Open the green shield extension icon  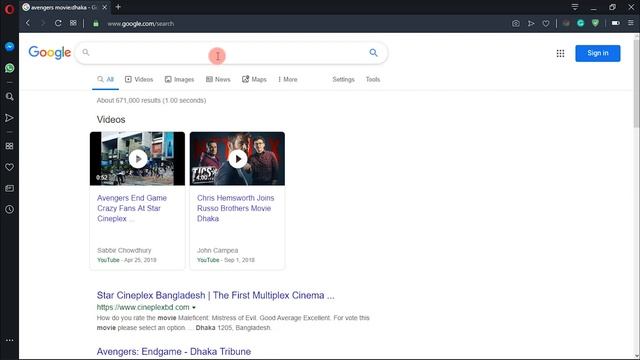(595, 23)
